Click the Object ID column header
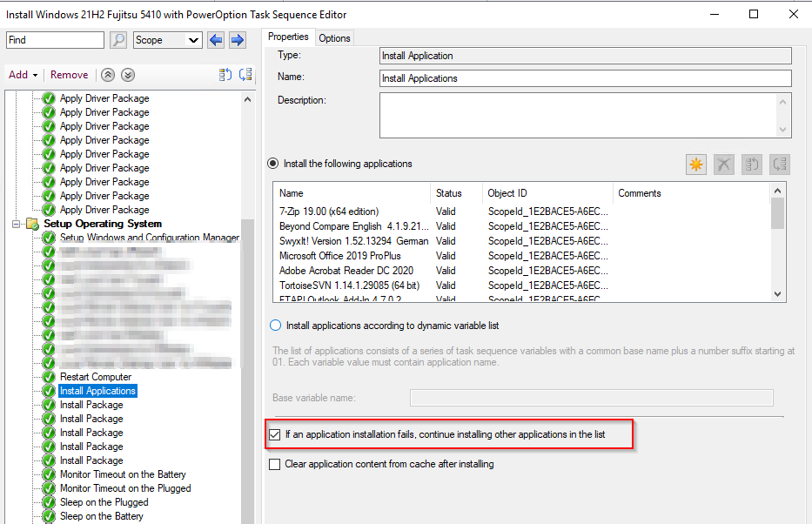The width and height of the screenshot is (812, 524). 547,193
